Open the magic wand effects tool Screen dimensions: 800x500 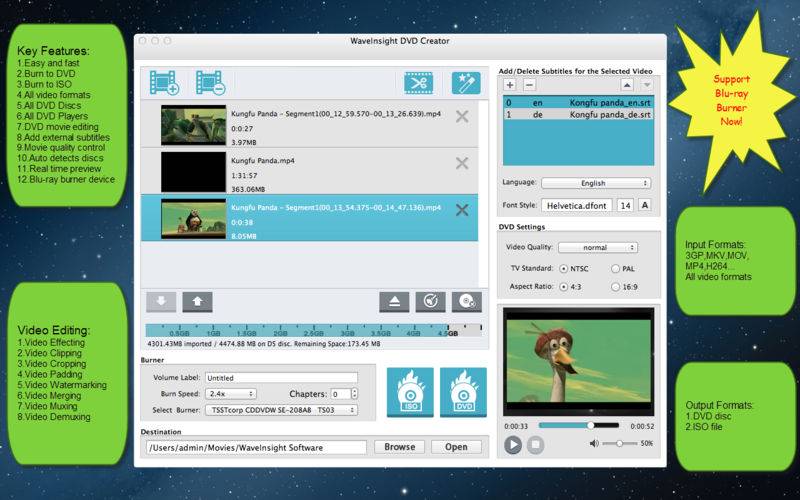pyautogui.click(x=466, y=83)
